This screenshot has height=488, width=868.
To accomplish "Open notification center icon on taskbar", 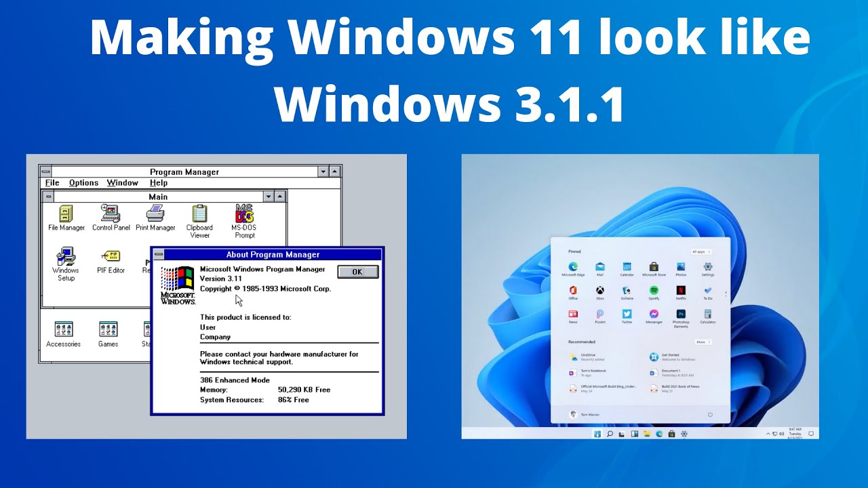I will (x=811, y=434).
